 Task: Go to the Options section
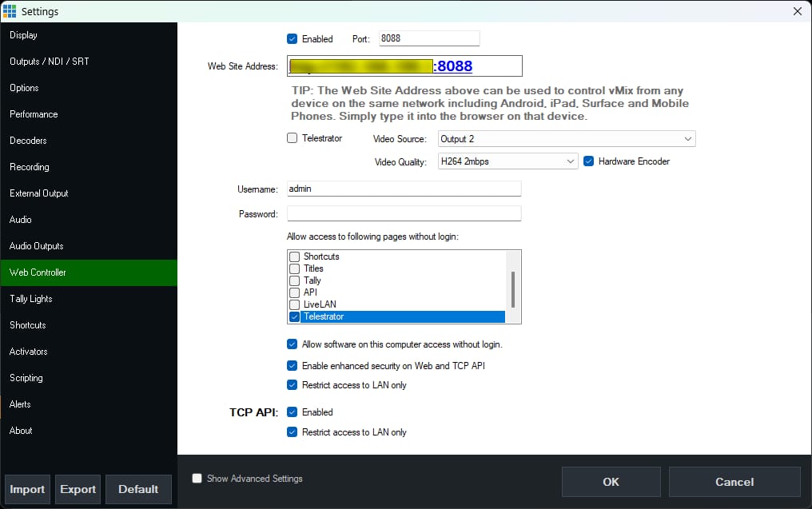pos(89,88)
